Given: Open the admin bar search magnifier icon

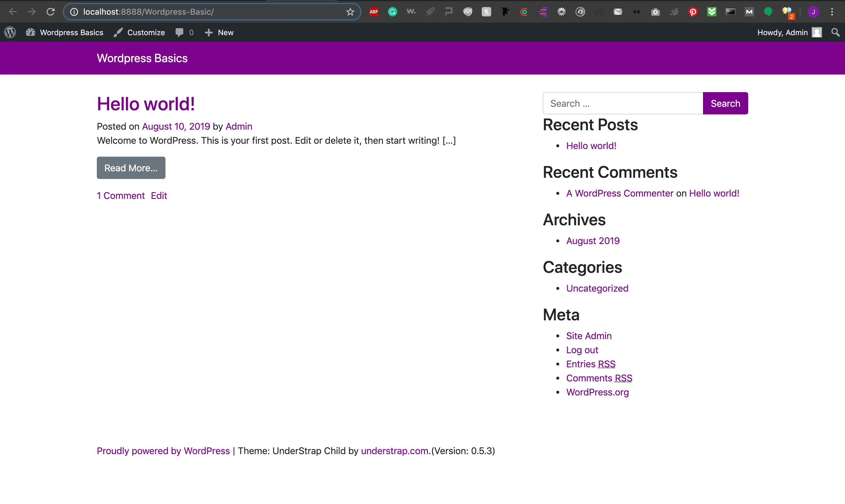Looking at the screenshot, I should (835, 33).
